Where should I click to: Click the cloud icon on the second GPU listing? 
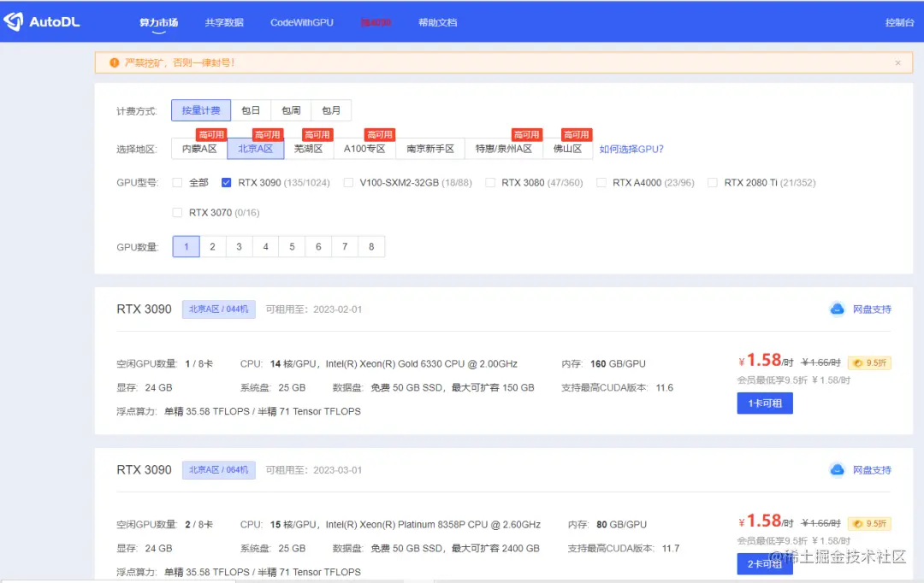click(838, 470)
